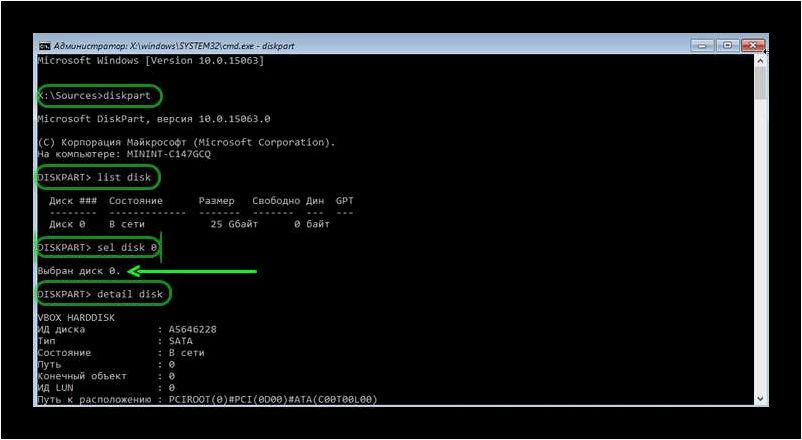This screenshot has height=440, width=802.
Task: Click the 'MININT-C147GCQ' computer name line
Action: coord(124,154)
